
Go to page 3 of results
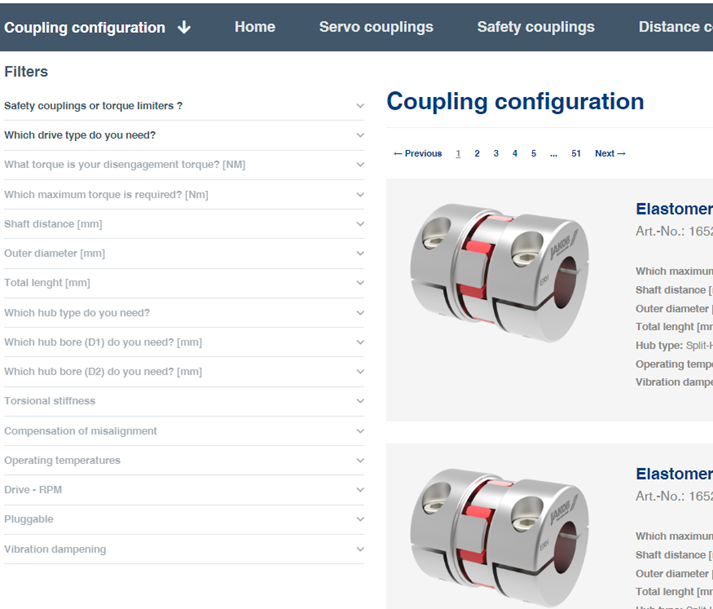tap(496, 154)
